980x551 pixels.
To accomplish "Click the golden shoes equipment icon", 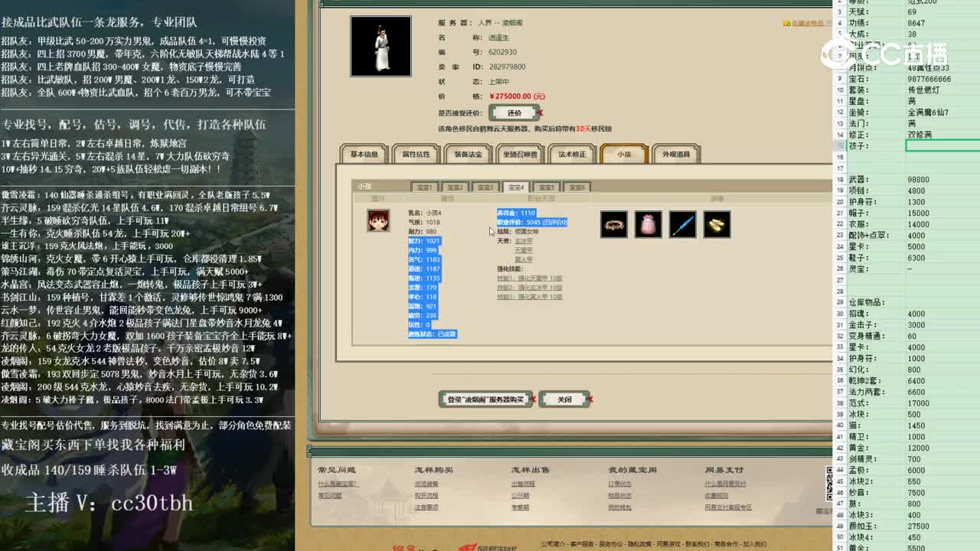I will point(717,224).
